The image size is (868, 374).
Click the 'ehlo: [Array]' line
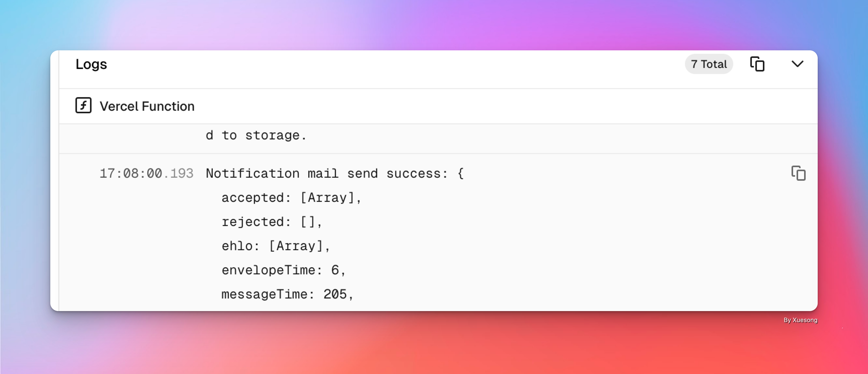[x=276, y=246]
